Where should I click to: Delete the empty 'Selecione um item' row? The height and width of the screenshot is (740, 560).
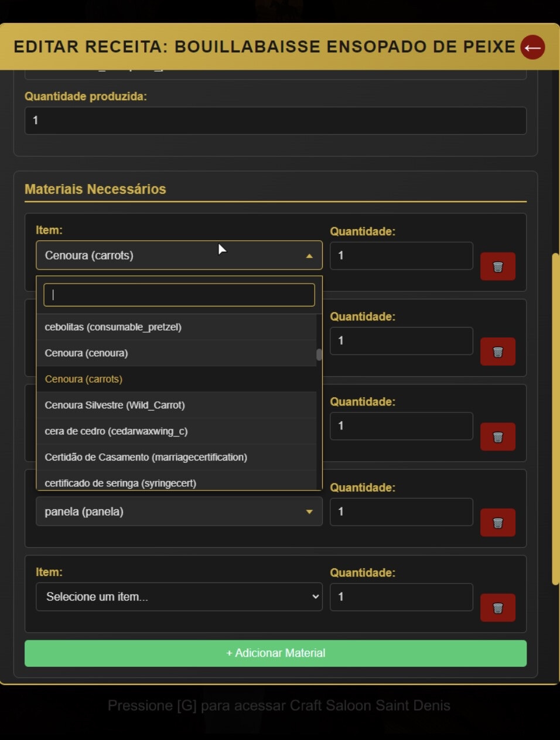click(x=497, y=608)
